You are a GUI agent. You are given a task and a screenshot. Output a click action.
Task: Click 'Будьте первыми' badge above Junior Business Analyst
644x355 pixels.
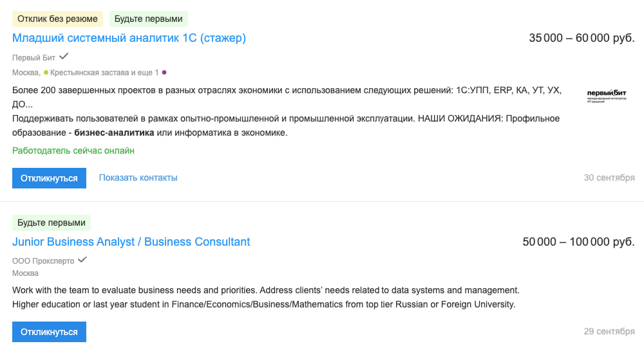[x=52, y=223]
